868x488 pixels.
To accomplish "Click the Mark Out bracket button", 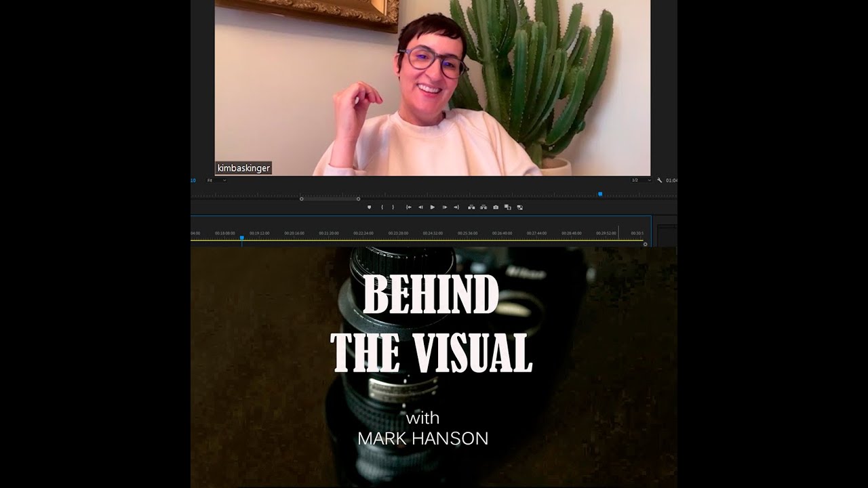I will click(393, 207).
